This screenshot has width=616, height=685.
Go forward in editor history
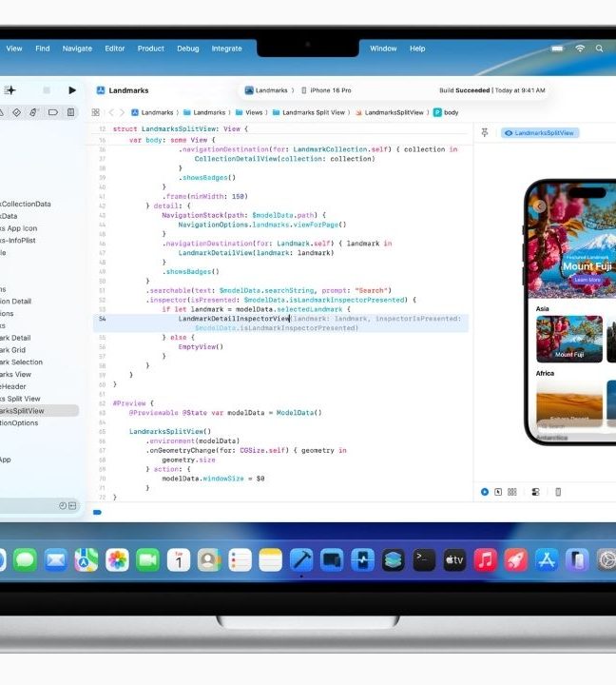[x=122, y=112]
